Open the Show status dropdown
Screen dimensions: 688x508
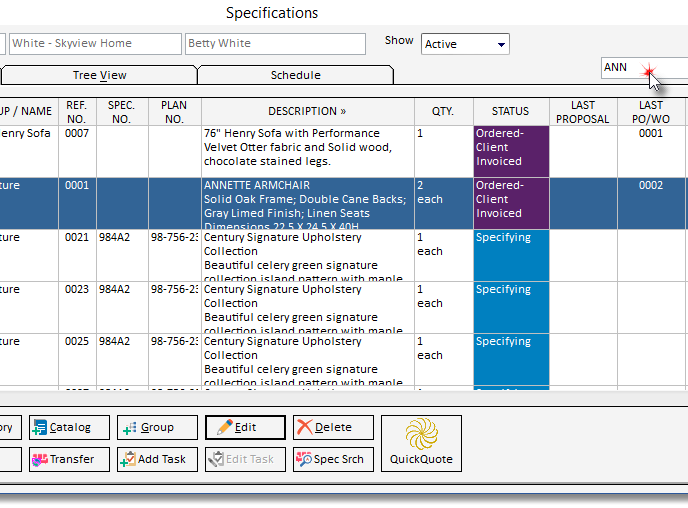coord(464,44)
